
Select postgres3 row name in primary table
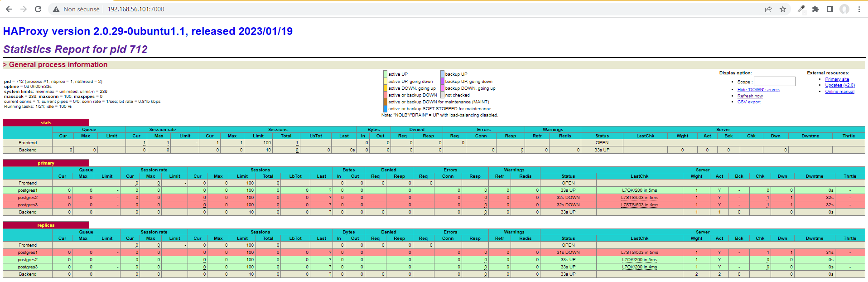tap(28, 205)
